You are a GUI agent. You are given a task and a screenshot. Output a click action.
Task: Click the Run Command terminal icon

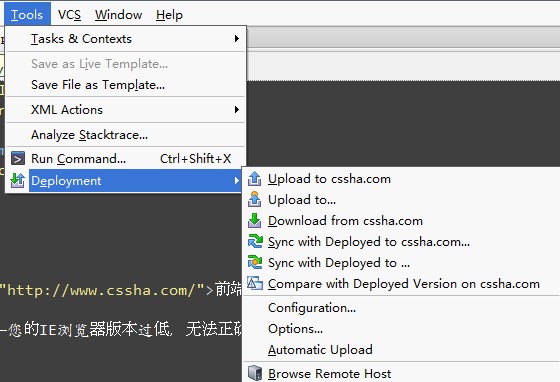pyautogui.click(x=18, y=158)
